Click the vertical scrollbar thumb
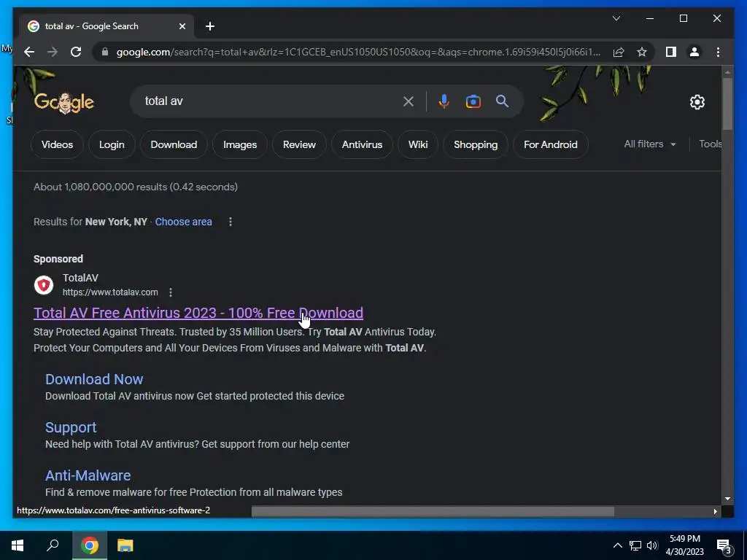Viewport: 747px width, 560px height. click(727, 104)
